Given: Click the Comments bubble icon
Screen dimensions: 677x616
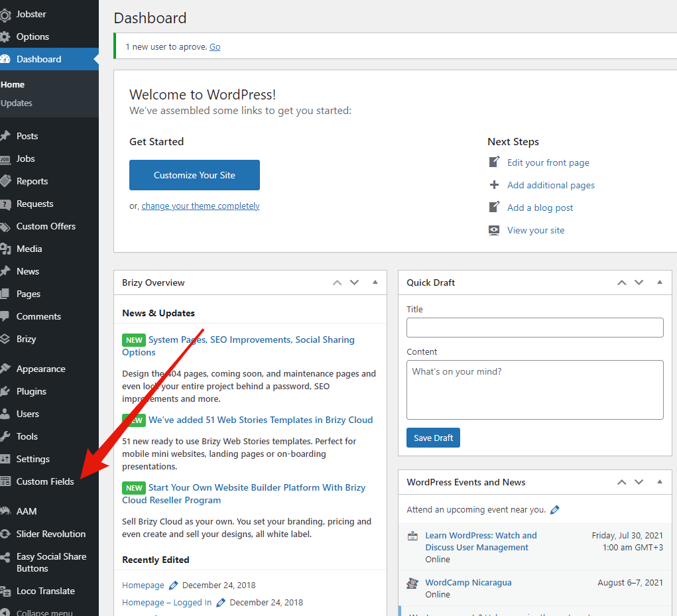Looking at the screenshot, I should (x=5, y=316).
